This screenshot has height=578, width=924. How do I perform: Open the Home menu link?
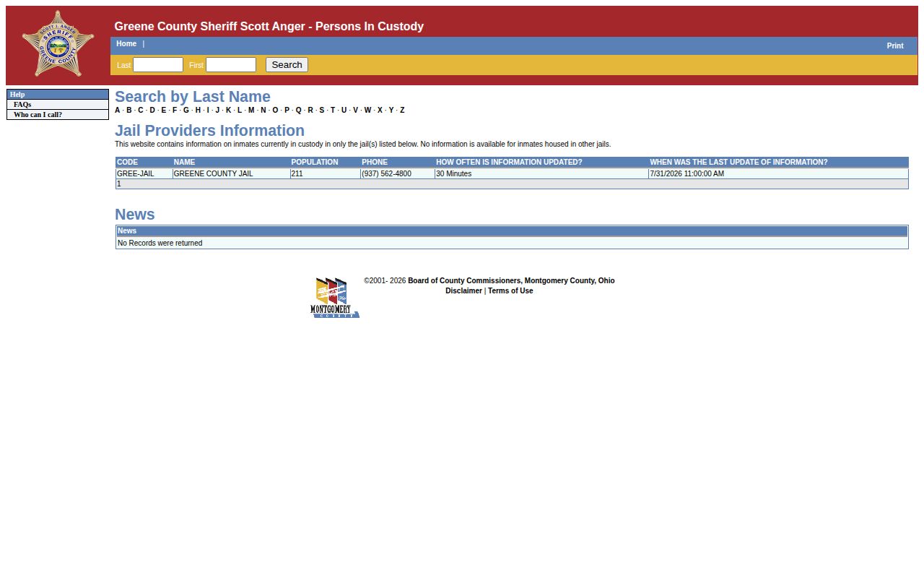126,44
